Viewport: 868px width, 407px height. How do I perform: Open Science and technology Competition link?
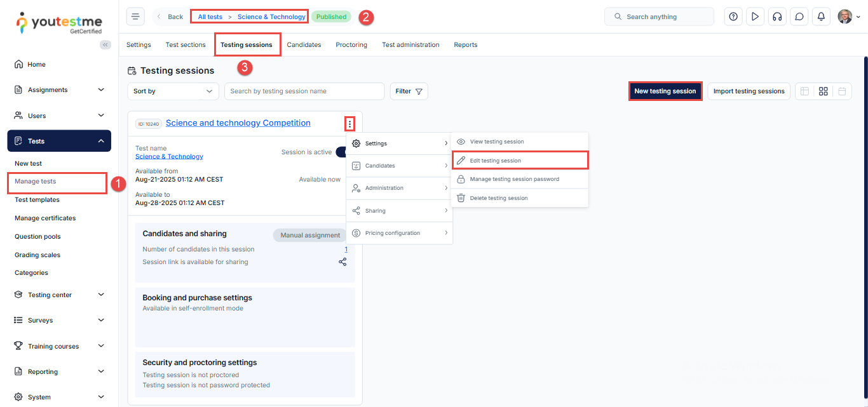[238, 123]
